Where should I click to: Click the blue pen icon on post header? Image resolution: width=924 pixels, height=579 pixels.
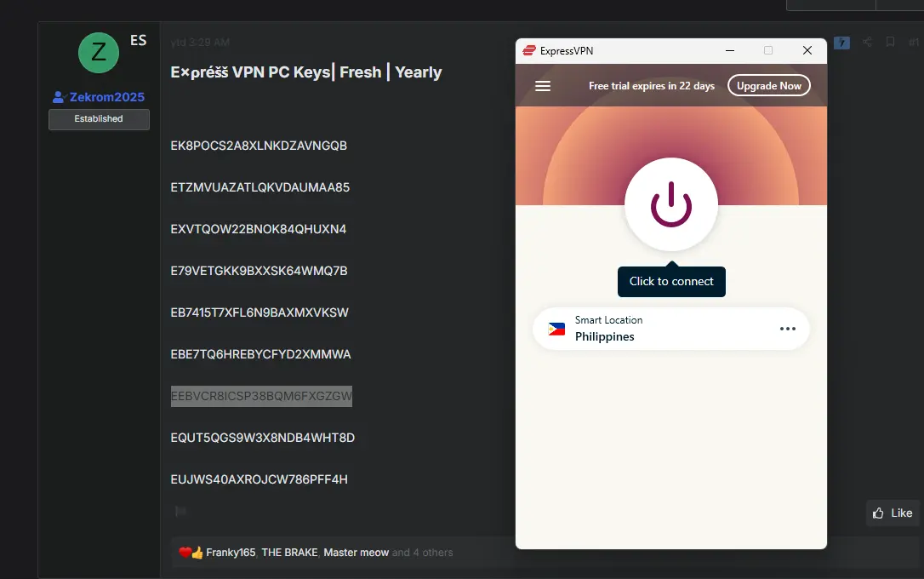[x=841, y=43]
